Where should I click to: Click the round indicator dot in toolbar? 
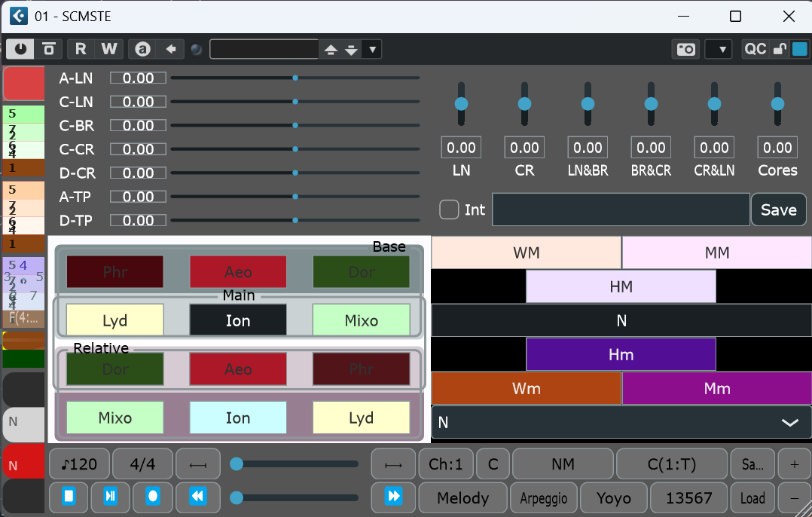point(197,50)
